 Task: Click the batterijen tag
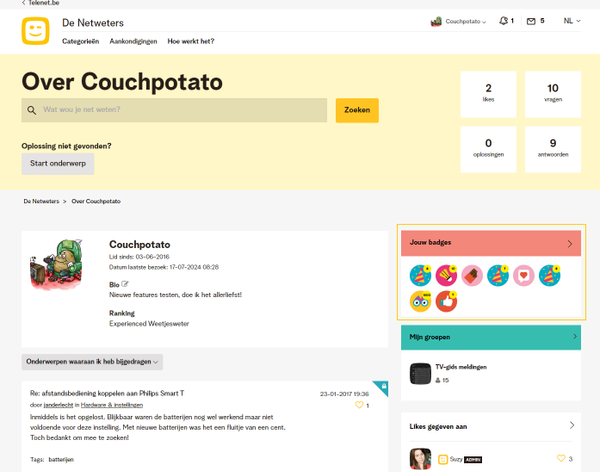click(61, 459)
